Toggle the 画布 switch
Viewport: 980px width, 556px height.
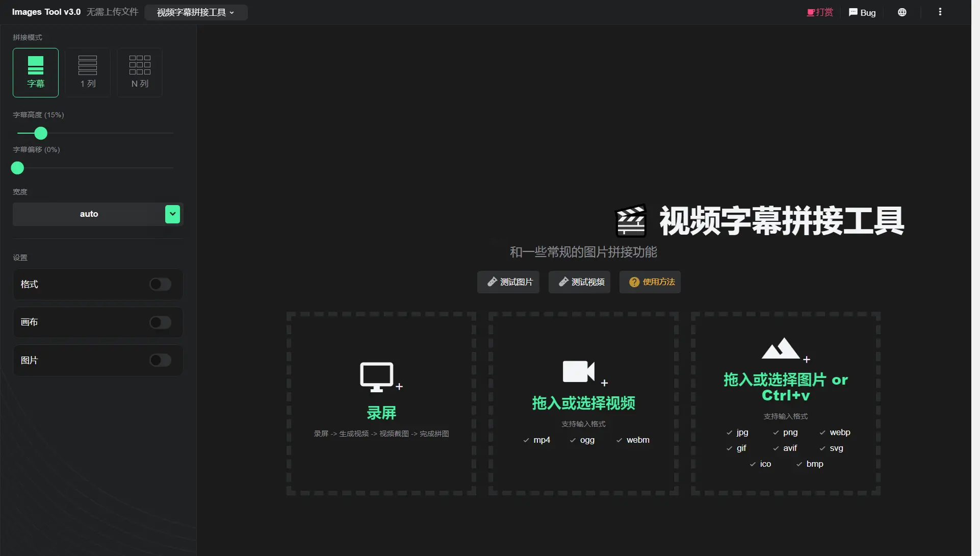(160, 322)
